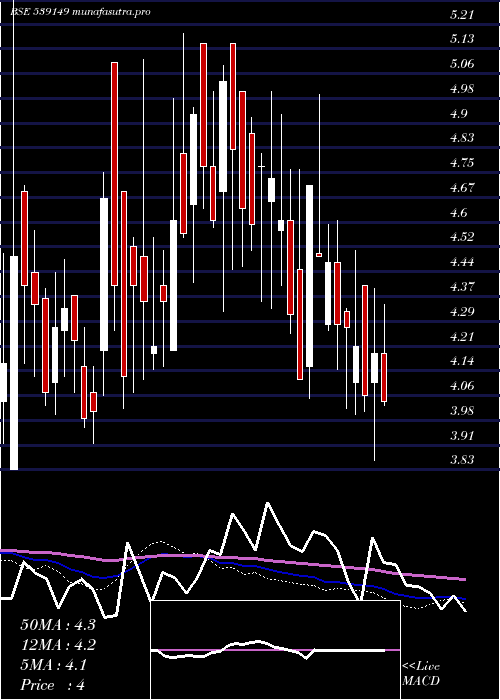Click the 4.37 price axis label

tap(461, 287)
